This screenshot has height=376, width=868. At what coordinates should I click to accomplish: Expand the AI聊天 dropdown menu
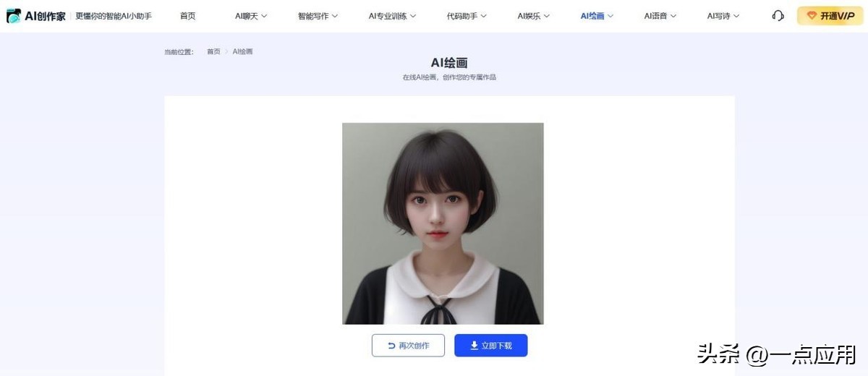click(x=251, y=16)
